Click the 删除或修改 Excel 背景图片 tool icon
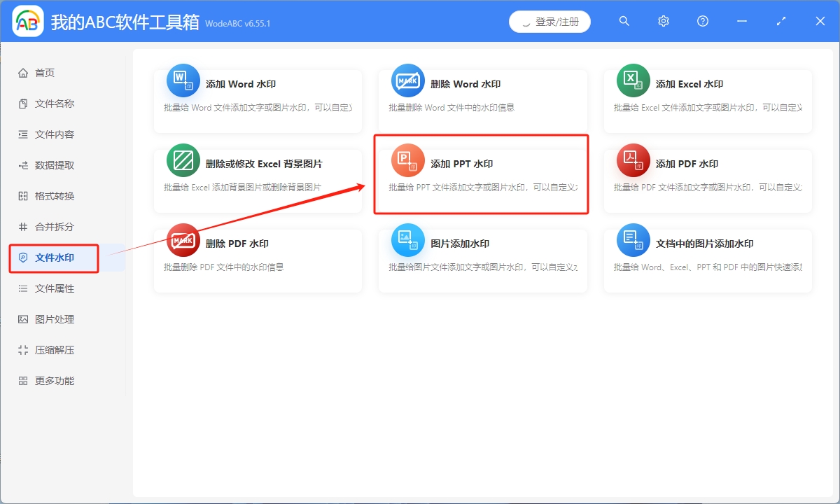The height and width of the screenshot is (504, 840). point(182,160)
